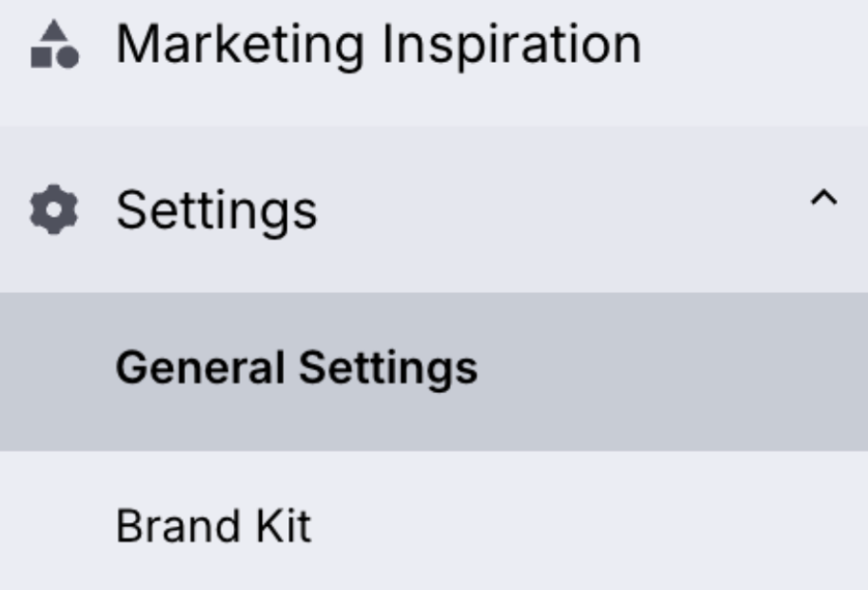
Task: Click the upward caret on the Settings row
Action: [823, 199]
